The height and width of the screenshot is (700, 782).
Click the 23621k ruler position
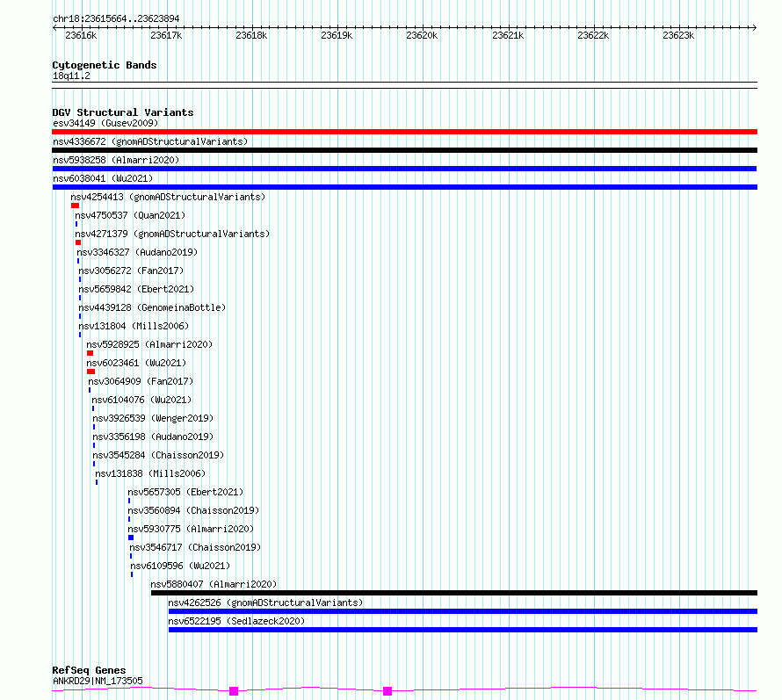(x=508, y=35)
